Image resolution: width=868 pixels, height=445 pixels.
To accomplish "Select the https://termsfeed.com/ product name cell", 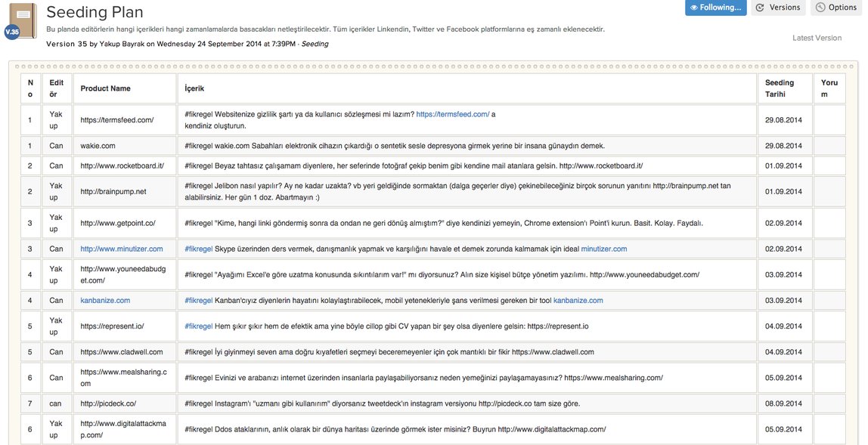I will click(x=125, y=120).
